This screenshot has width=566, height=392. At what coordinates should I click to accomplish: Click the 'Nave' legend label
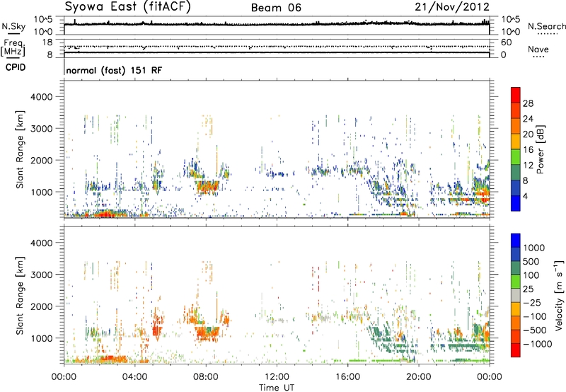click(538, 49)
